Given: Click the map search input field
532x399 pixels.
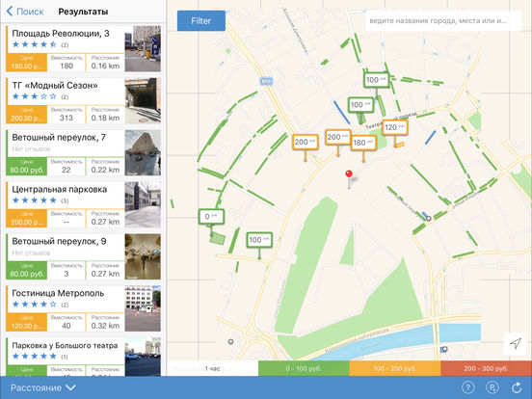Looking at the screenshot, I should [443, 20].
